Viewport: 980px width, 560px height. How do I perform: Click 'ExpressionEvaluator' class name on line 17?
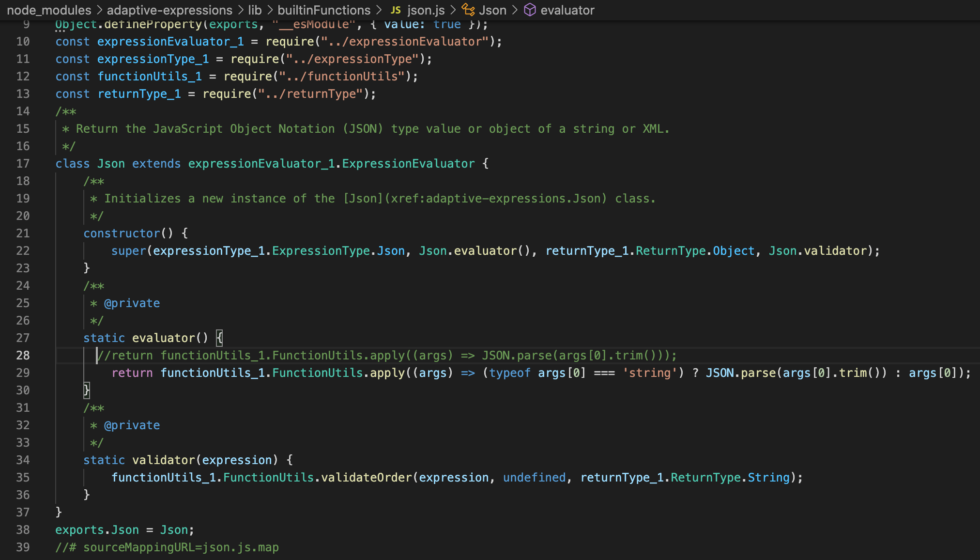[409, 164]
